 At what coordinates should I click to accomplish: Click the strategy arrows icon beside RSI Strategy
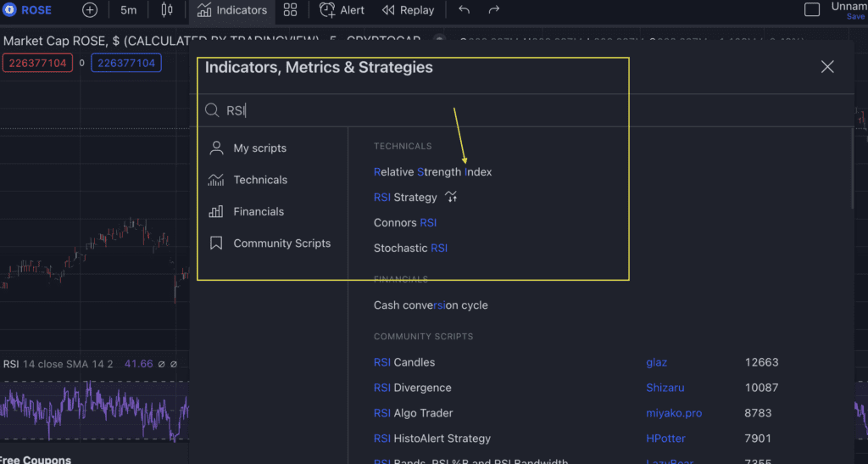click(451, 197)
